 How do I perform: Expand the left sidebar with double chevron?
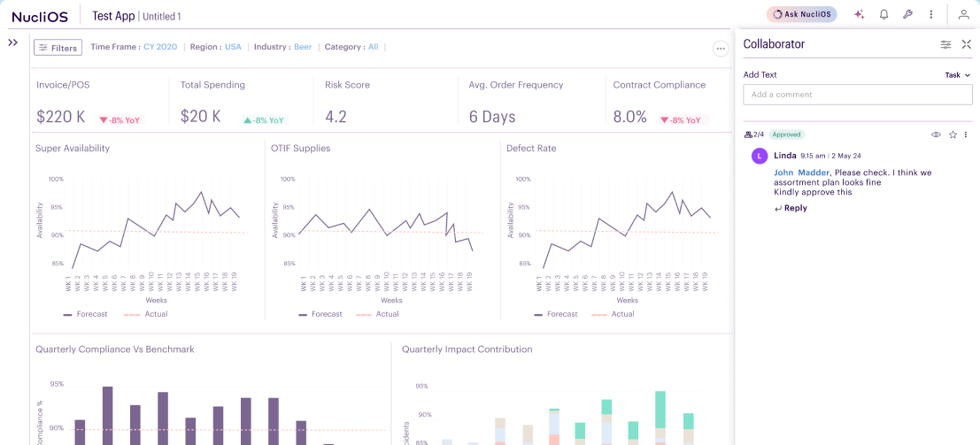click(12, 42)
